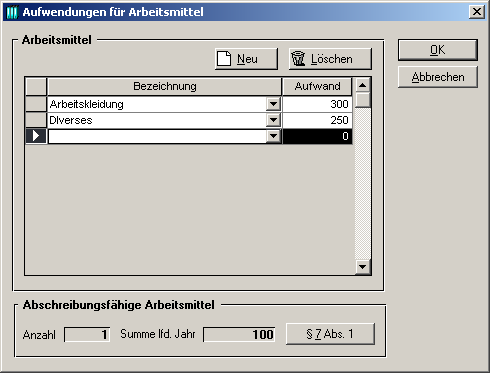
Task: Select the Arbeitskleidung row header
Action: pos(36,104)
